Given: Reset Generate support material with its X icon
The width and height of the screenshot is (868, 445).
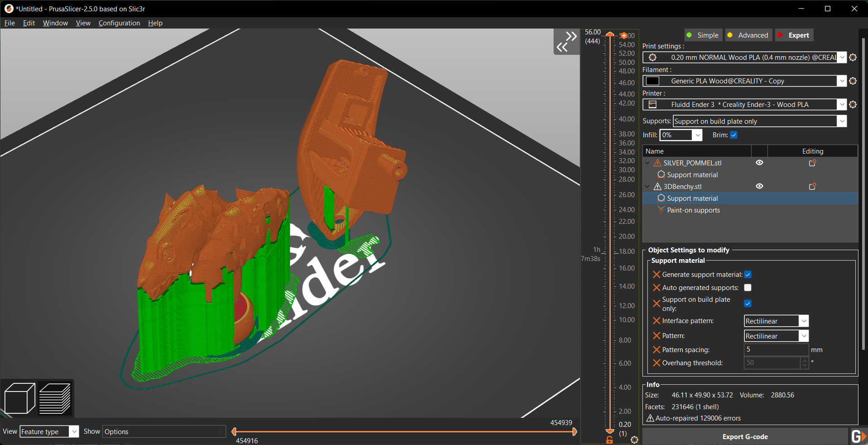Looking at the screenshot, I should pyautogui.click(x=656, y=275).
